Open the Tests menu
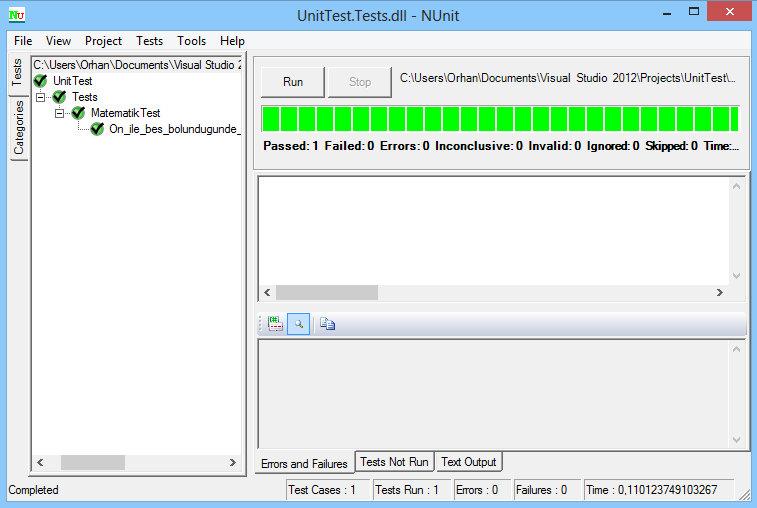This screenshot has width=757, height=508. (x=149, y=41)
